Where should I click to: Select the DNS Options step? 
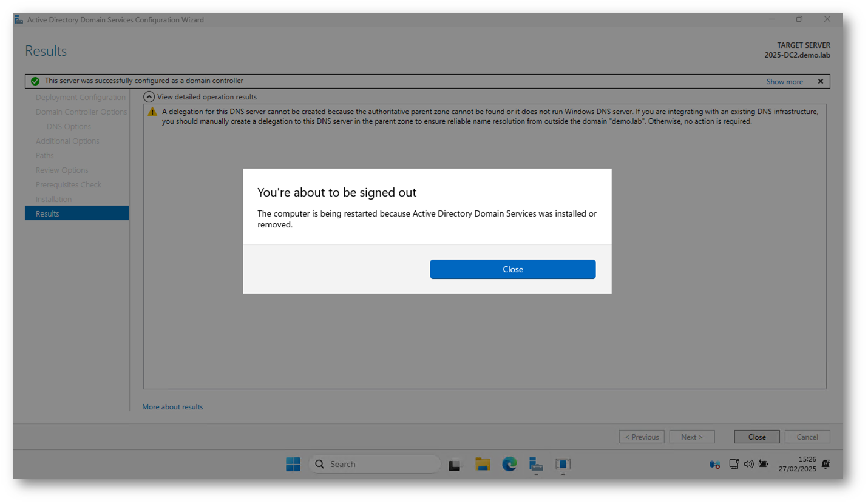[69, 127]
